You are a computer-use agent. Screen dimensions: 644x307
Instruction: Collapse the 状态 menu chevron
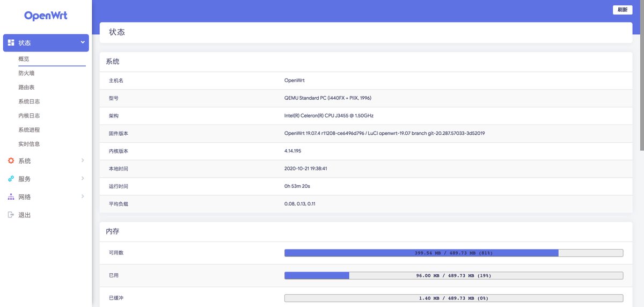83,42
